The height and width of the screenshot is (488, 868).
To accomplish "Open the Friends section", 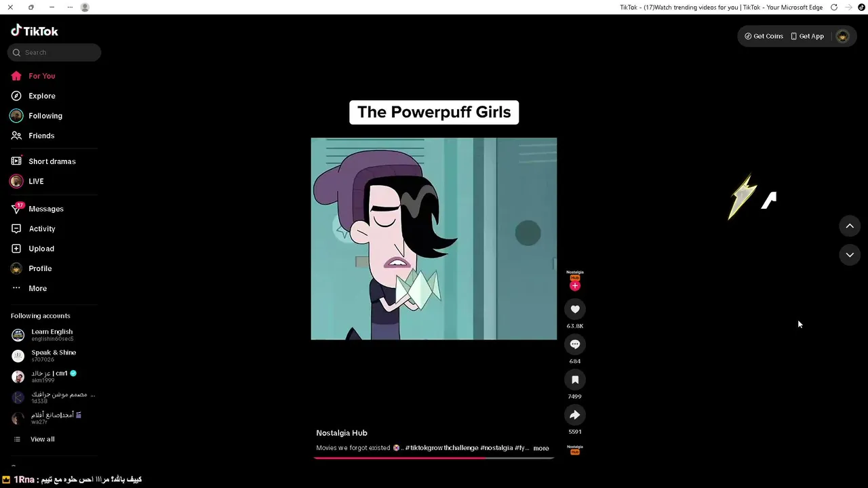I will [33, 136].
